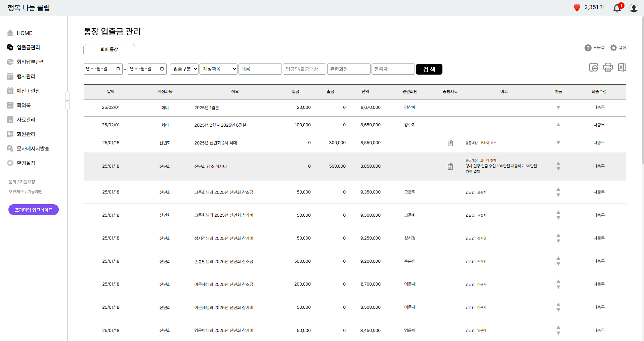644x341 pixels.
Task: Open the 설정 gear settings
Action: [614, 48]
